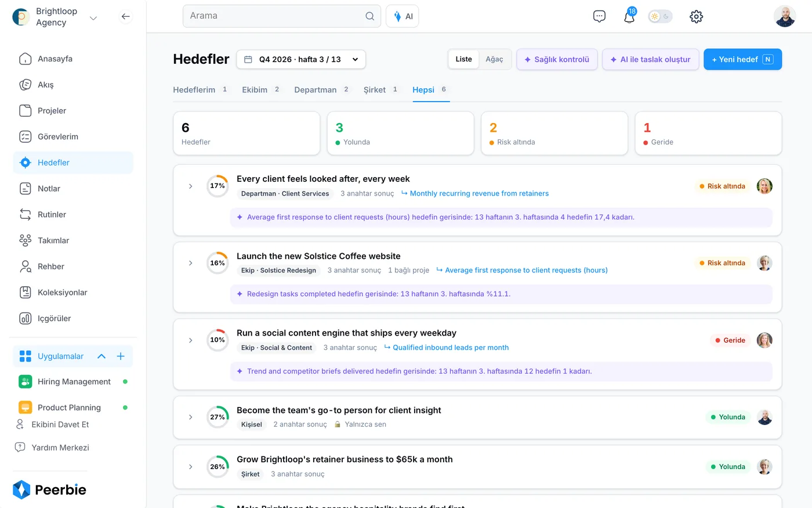Image resolution: width=812 pixels, height=508 pixels.
Task: Add a new app with plus icon
Action: tap(121, 356)
